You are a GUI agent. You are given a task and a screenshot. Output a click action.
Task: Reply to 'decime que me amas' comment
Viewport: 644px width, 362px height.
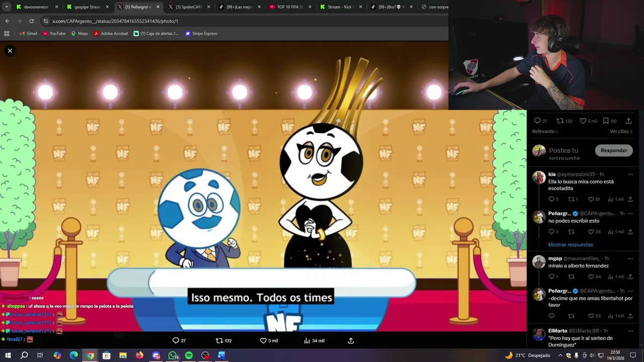pyautogui.click(x=551, y=316)
